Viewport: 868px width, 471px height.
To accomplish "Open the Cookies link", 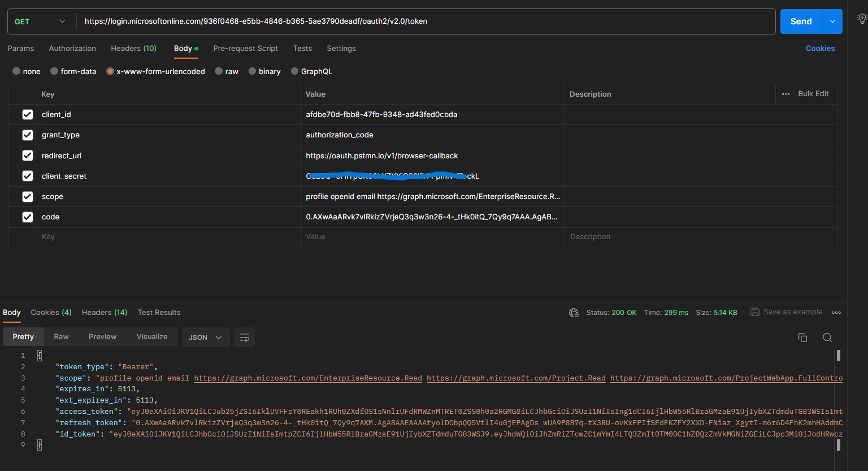I will coord(820,49).
